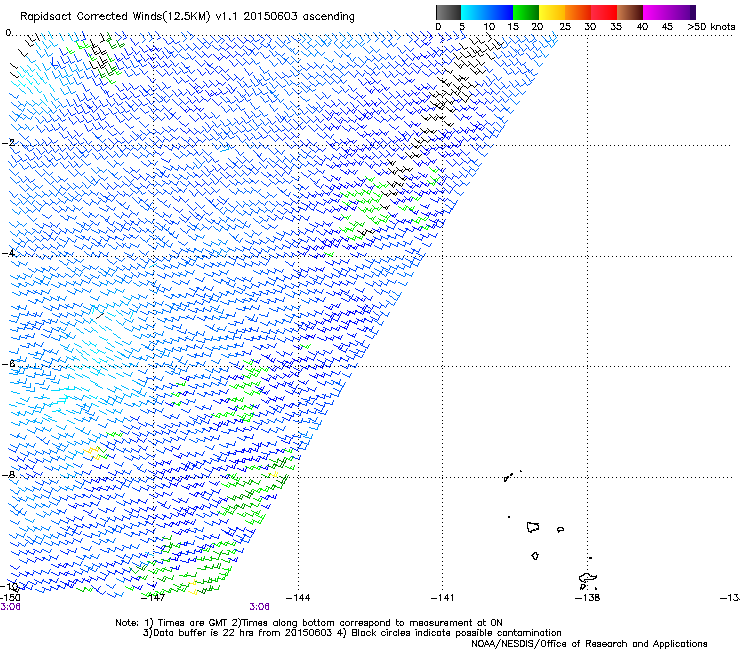Click the "-4" latitude axis label
This screenshot has width=740, height=650.
[x=8, y=253]
